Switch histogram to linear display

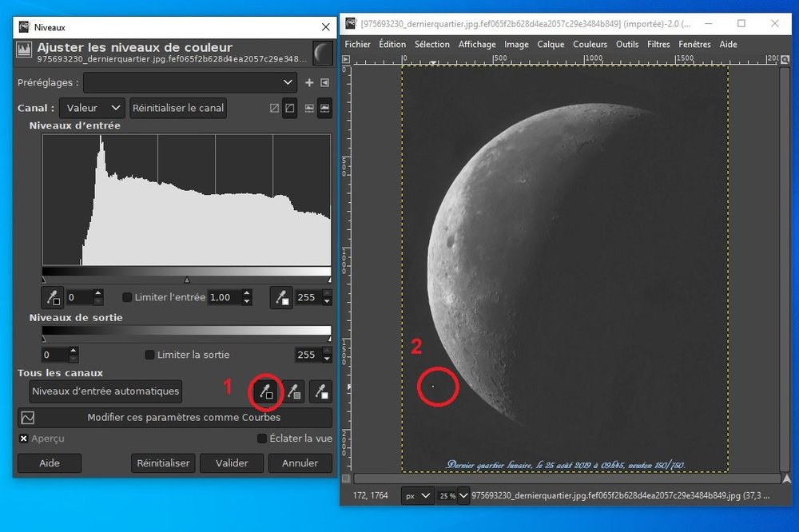[x=309, y=108]
